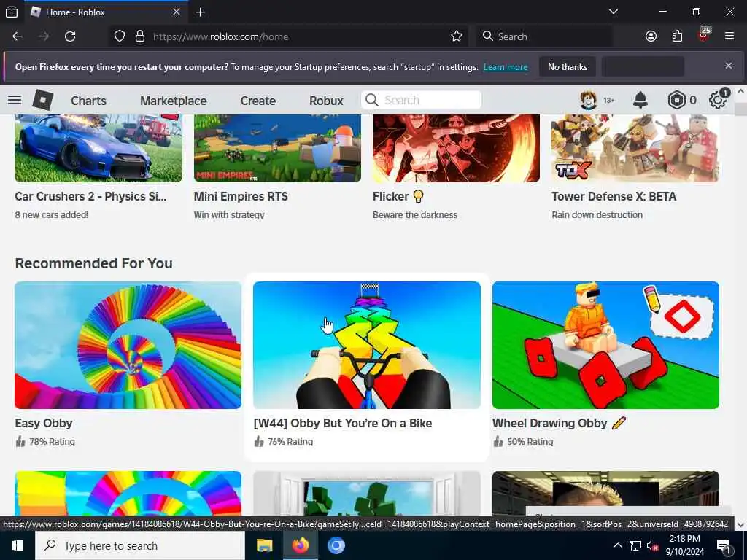The width and height of the screenshot is (747, 560).
Task: Open the Robux page
Action: (x=326, y=101)
